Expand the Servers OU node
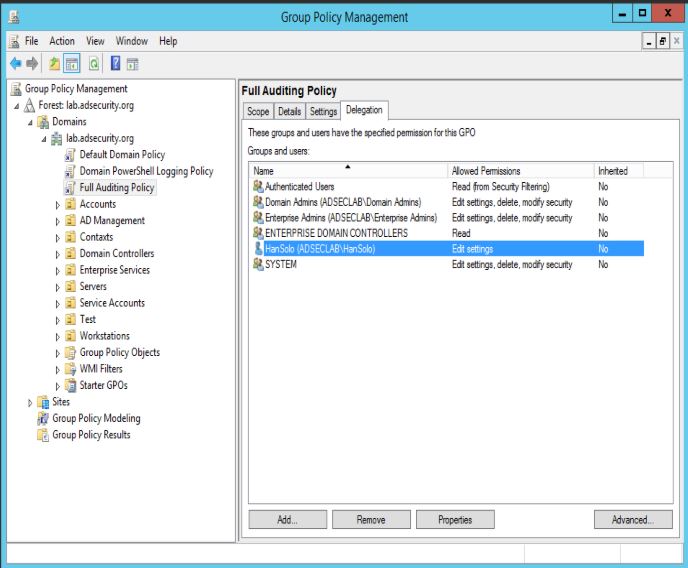The height and width of the screenshot is (568, 688). point(57,288)
